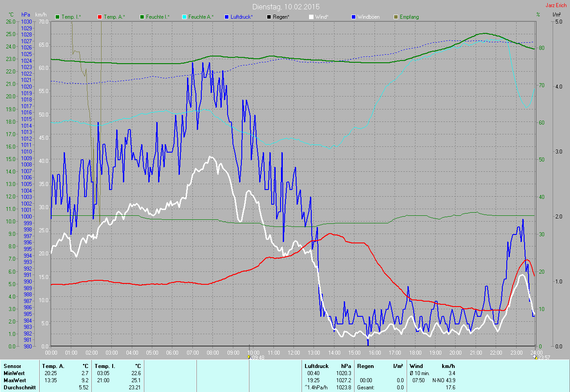This screenshot has width=570, height=392.
Task: Click the Sensor header in the statistics table
Action: tap(12, 366)
